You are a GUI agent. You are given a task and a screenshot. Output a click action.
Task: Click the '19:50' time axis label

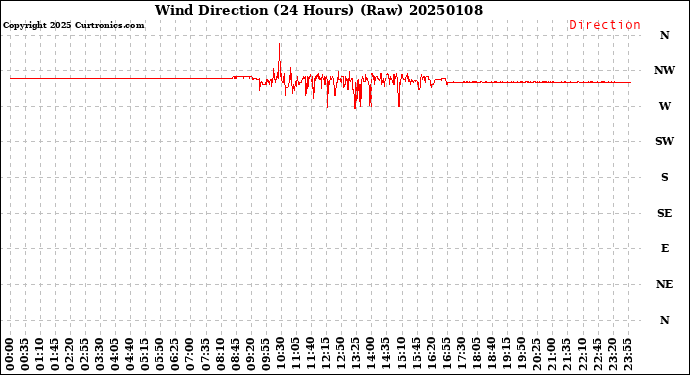click(x=521, y=354)
